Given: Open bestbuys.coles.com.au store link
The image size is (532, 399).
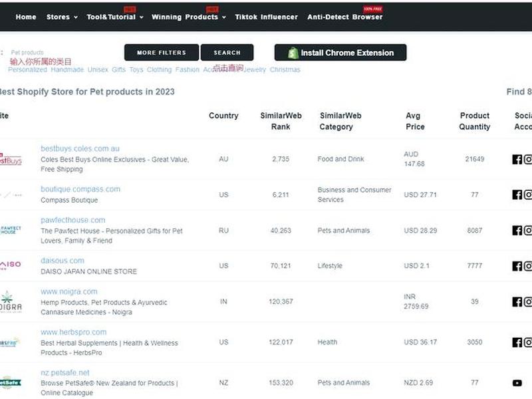Looking at the screenshot, I should (80, 148).
